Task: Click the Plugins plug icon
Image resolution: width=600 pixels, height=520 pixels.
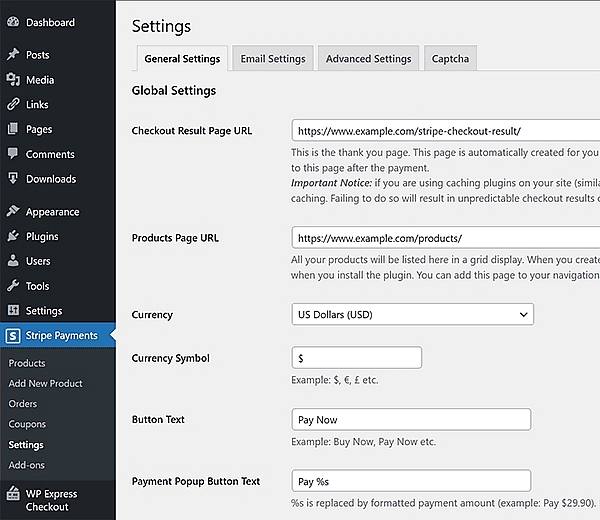Action: pos(13,236)
